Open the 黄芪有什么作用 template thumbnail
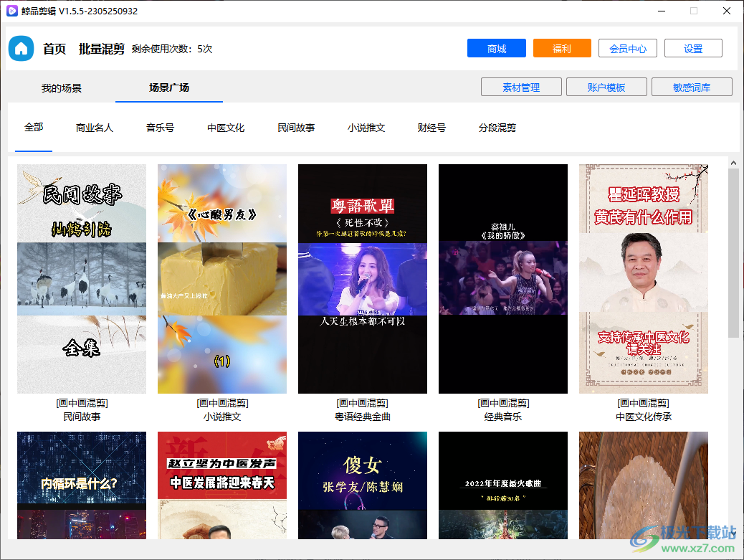 coord(644,279)
